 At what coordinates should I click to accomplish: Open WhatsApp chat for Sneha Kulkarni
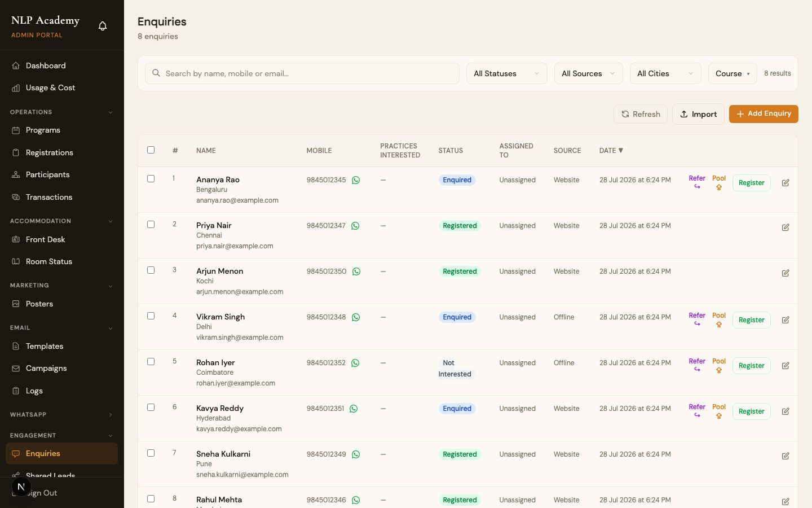(356, 454)
